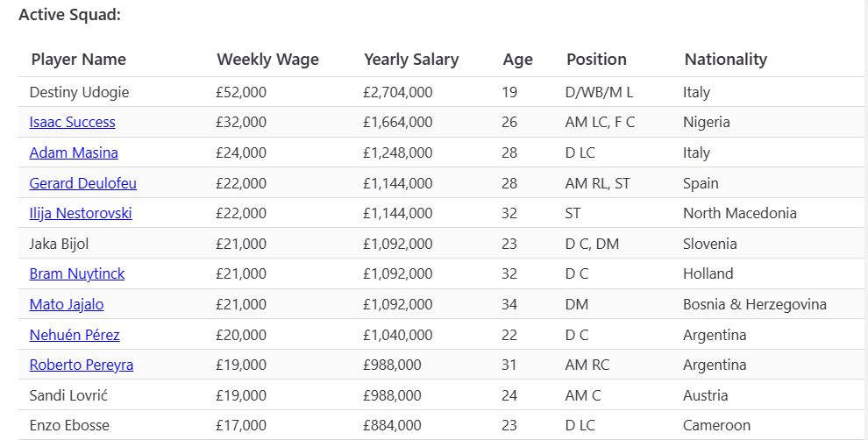Open Isaac Success player link
Viewport: 868px width, 440px height.
[x=73, y=123]
